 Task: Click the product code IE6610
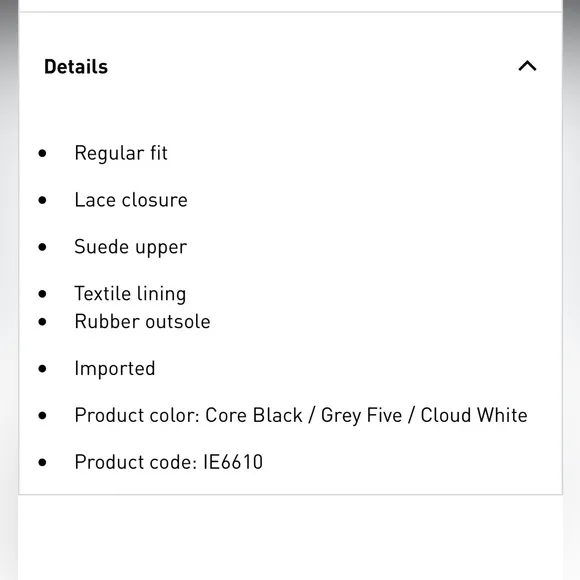233,462
